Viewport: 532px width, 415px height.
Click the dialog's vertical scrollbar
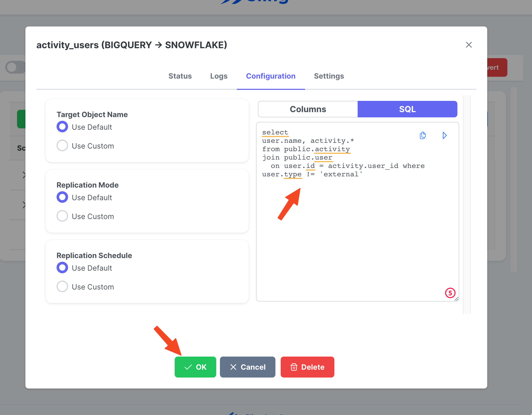click(467, 204)
